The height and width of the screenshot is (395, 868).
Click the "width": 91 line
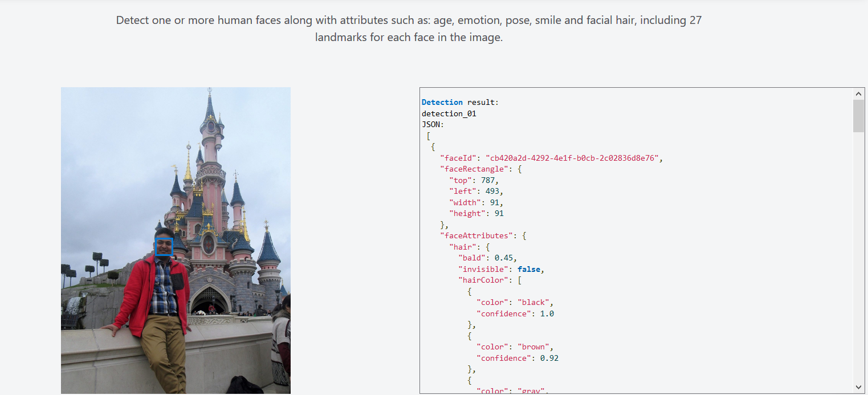point(476,202)
